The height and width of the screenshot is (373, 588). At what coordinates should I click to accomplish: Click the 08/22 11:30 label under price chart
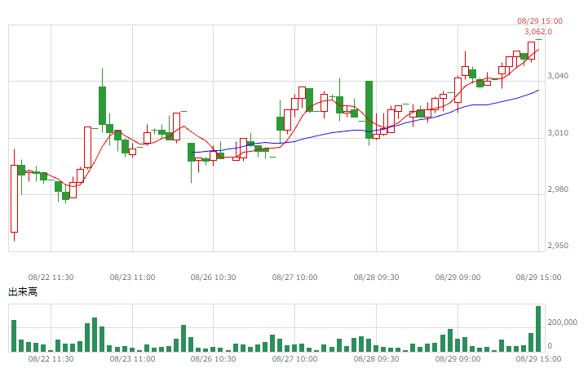click(x=51, y=278)
